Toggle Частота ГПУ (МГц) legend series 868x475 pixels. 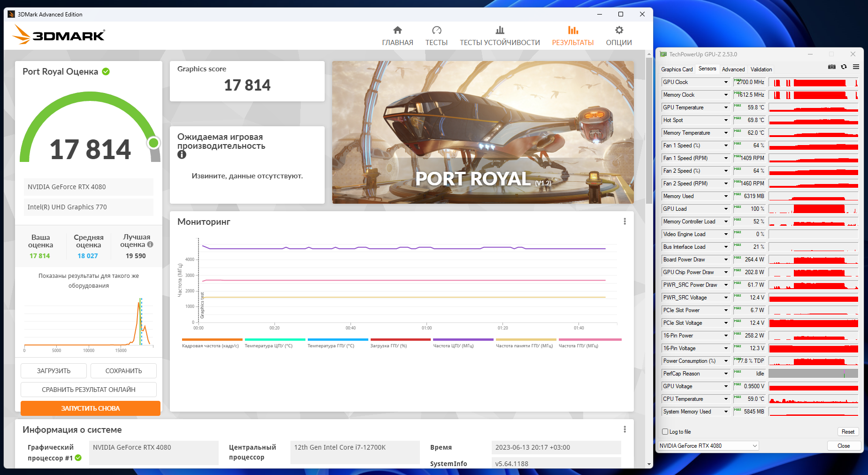590,343
